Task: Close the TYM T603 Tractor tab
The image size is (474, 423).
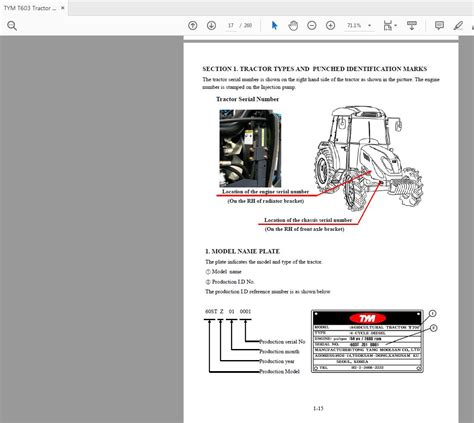Action: 63,8
